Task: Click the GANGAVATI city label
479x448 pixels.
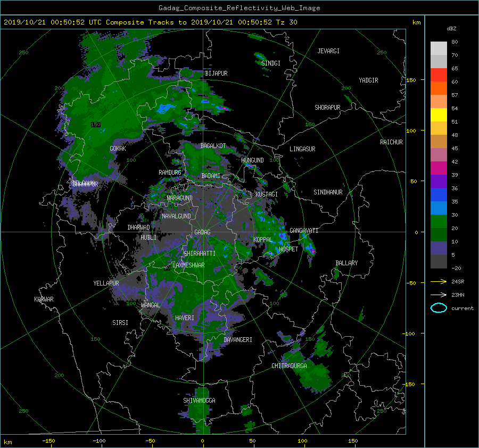Action: coord(304,231)
